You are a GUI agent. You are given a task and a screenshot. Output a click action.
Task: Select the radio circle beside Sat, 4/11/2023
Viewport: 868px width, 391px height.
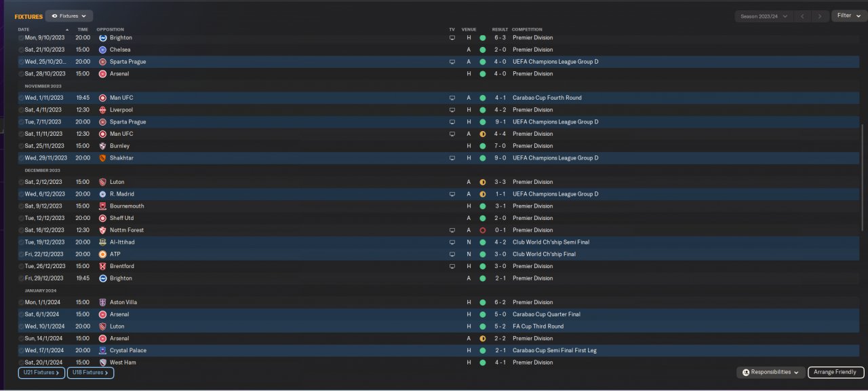pyautogui.click(x=21, y=110)
